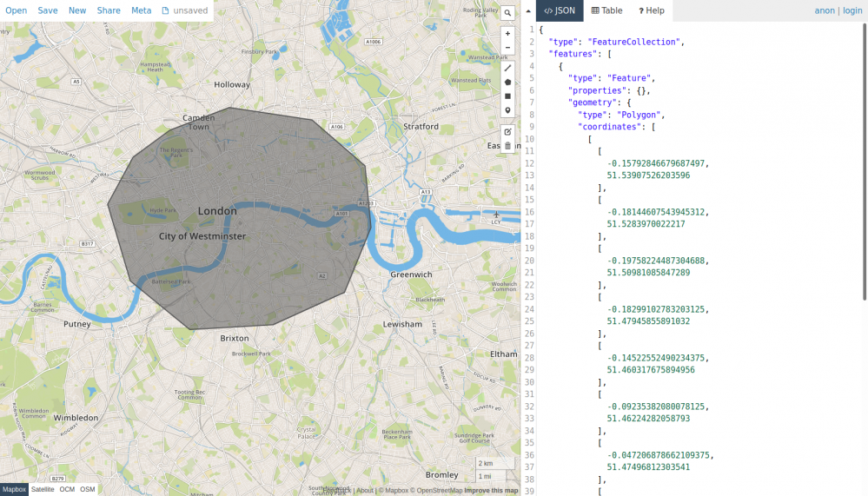Click the "FeatureCollection" value in JSON
Screen dimensions: 868x496
[633, 42]
